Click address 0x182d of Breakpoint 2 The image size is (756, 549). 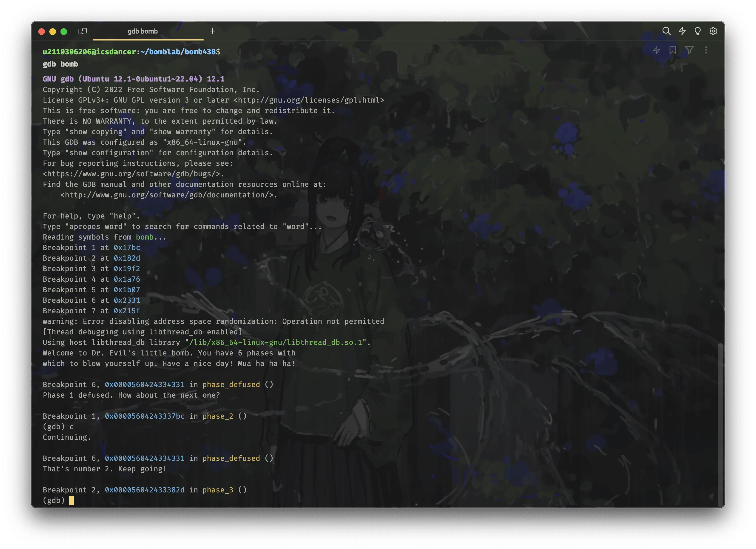[127, 258]
